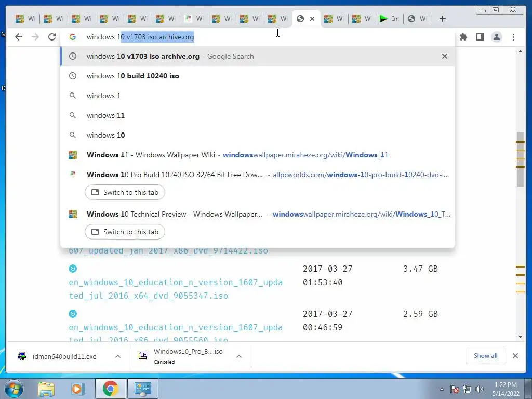
Task: Open the Chrome side panel
Action: pos(480,37)
